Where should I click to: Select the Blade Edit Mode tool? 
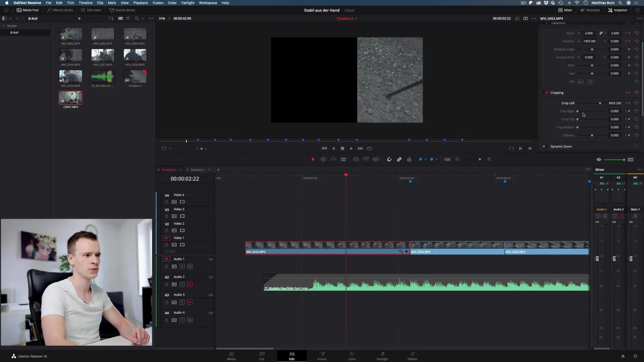point(343,159)
